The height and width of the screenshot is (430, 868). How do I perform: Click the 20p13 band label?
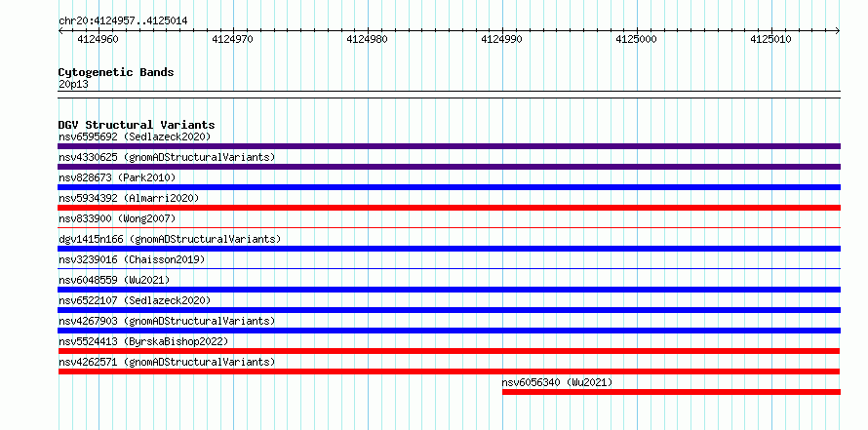coord(73,85)
